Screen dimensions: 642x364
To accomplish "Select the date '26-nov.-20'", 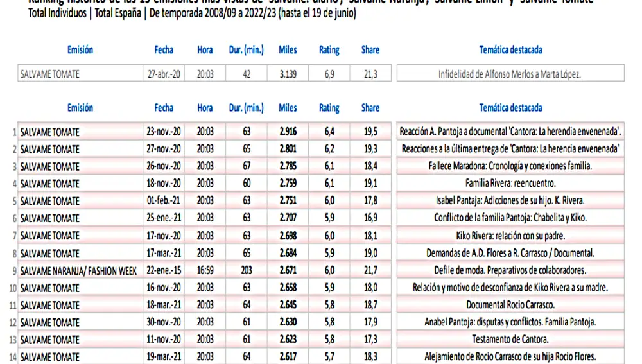I will [x=164, y=166].
